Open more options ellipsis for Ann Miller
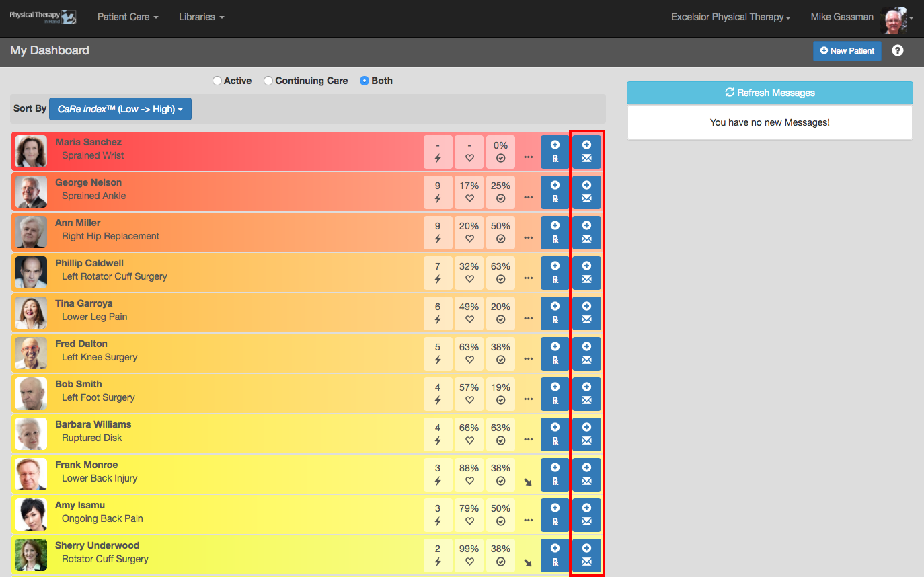Screen dimensions: 924x577 click(x=528, y=237)
